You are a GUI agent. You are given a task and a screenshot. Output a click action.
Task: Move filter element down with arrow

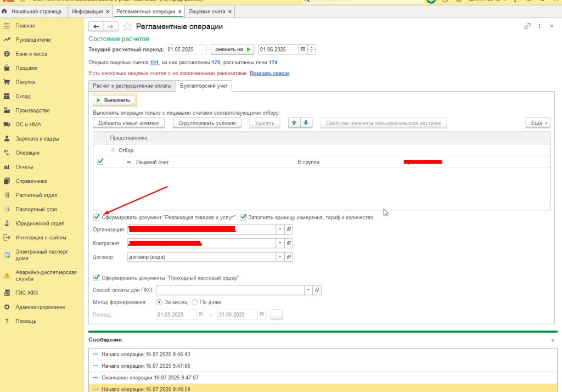(306, 123)
